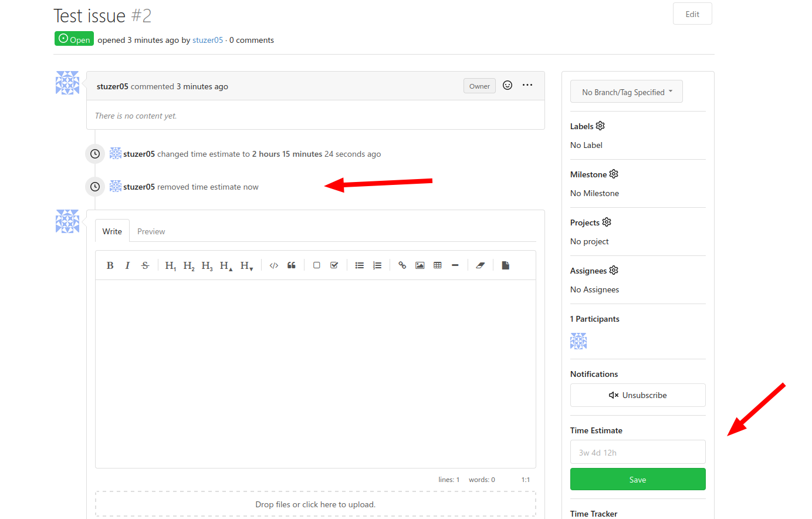812x519 pixels.
Task: Click the Owner badge on comment
Action: [479, 86]
